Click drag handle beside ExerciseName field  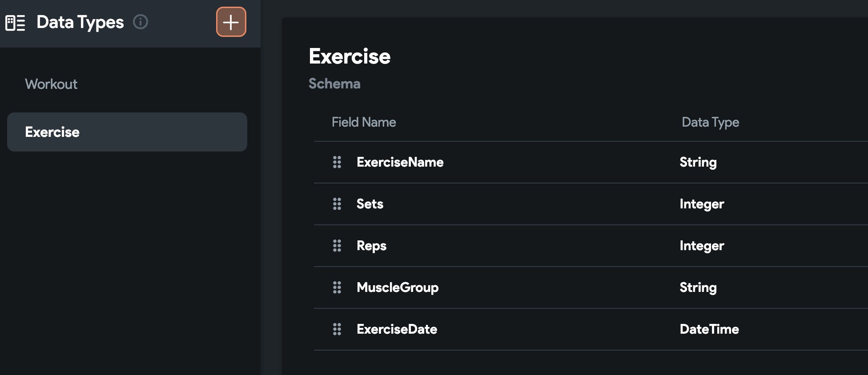pyautogui.click(x=337, y=162)
